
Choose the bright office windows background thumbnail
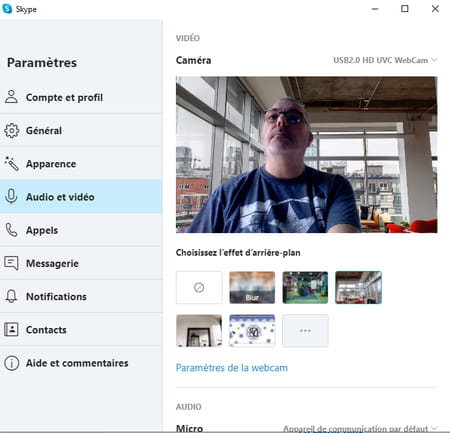358,287
